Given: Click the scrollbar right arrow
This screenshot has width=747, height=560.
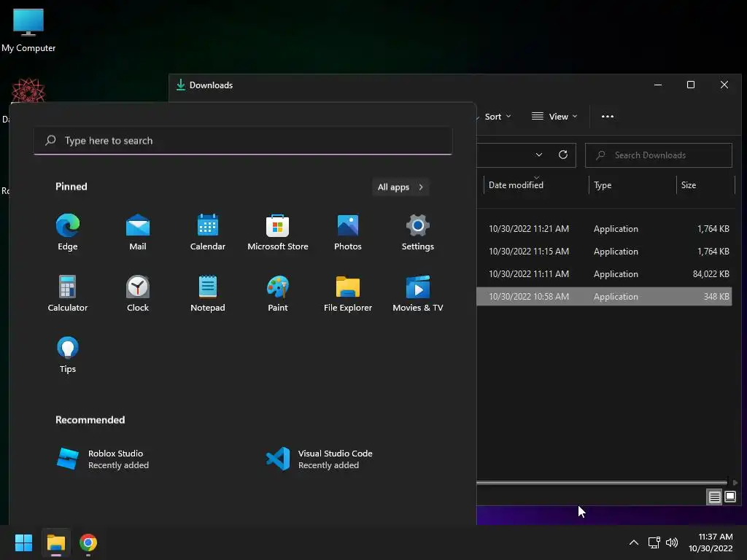Looking at the screenshot, I should (x=735, y=483).
